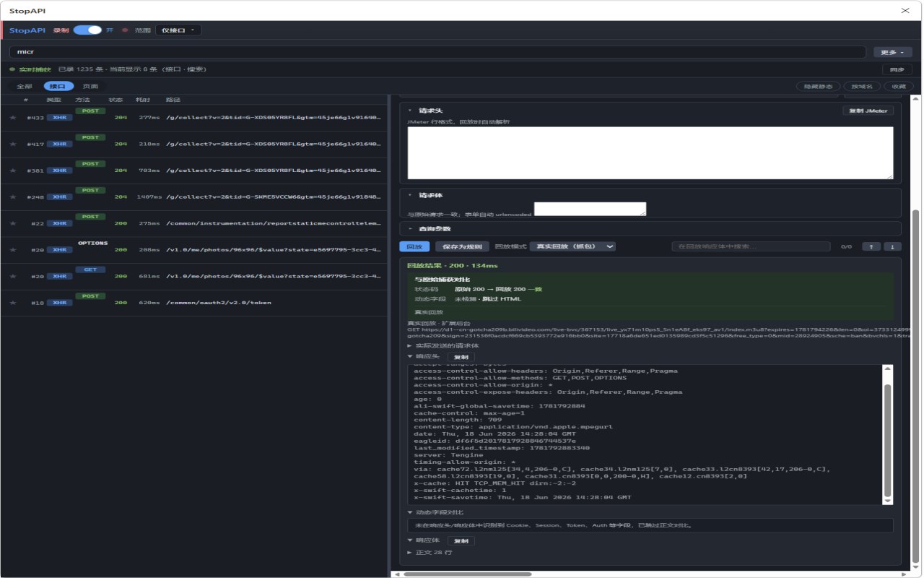Star the #22 request row
Screen dimensions: 924x578
tap(12, 223)
